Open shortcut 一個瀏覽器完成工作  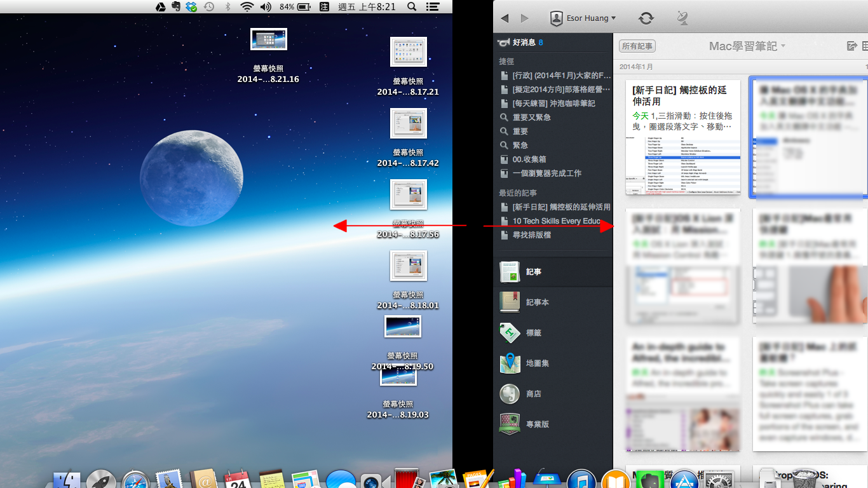coord(541,173)
